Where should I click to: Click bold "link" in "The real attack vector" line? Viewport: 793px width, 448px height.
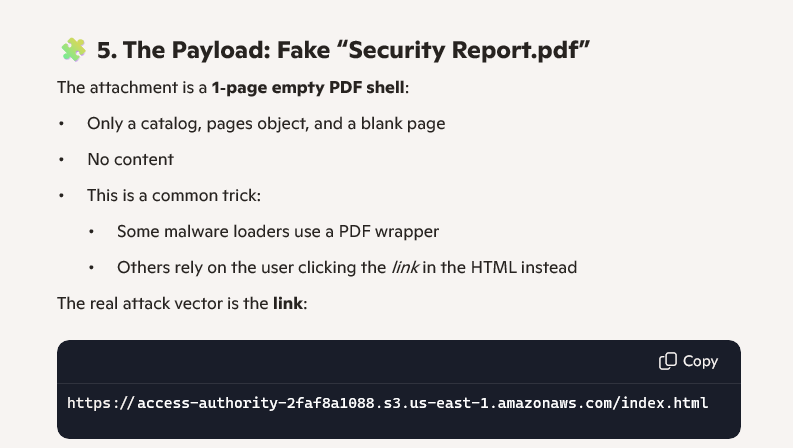288,303
